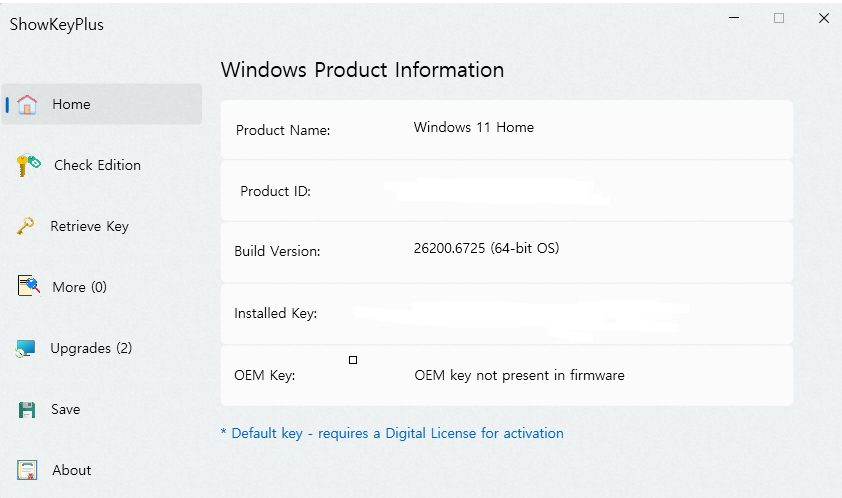Maximize the ShowKeyPlus window

(779, 18)
